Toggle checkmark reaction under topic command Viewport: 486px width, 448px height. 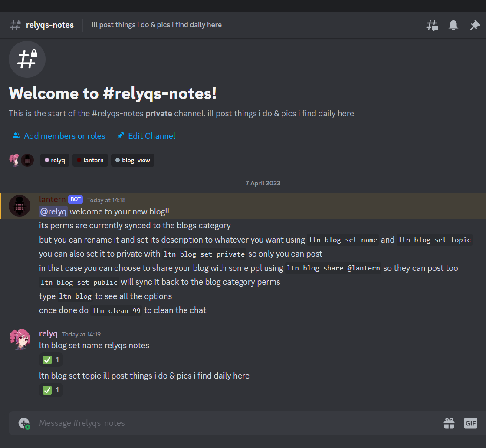51,390
